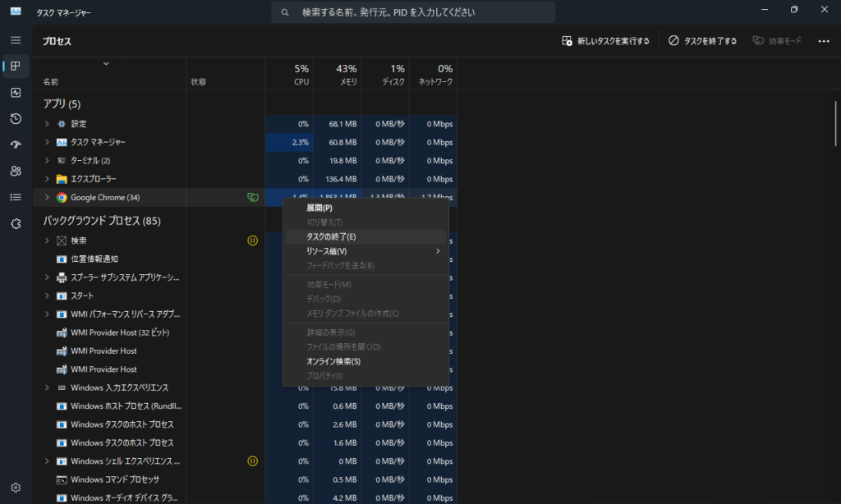
Task: Expand the 検索 background process
Action: click(x=47, y=241)
